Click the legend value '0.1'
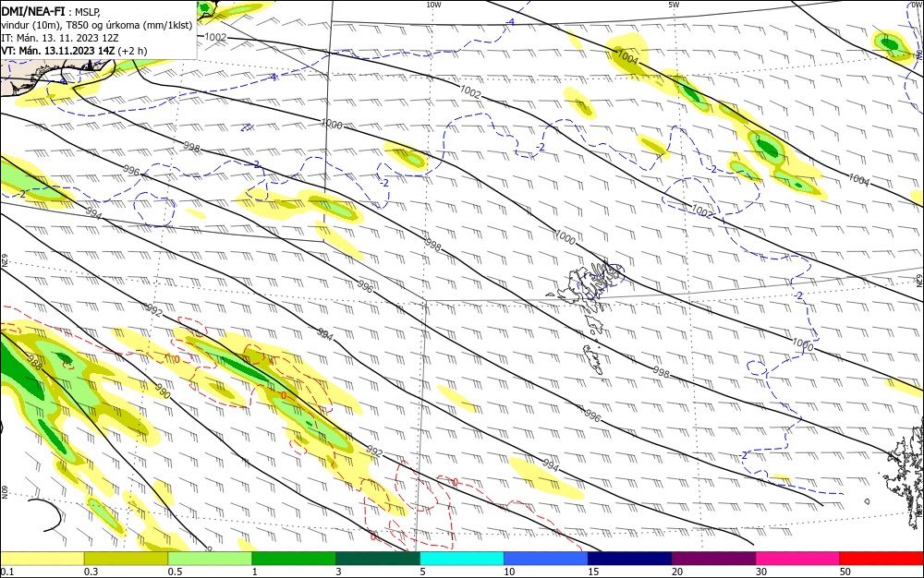The height and width of the screenshot is (578, 924). (x=7, y=572)
